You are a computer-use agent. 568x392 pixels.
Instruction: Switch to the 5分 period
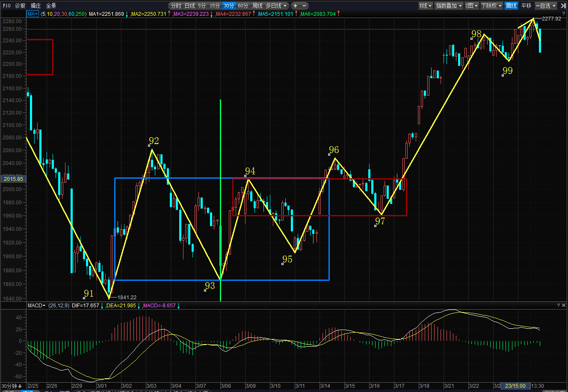202,6
